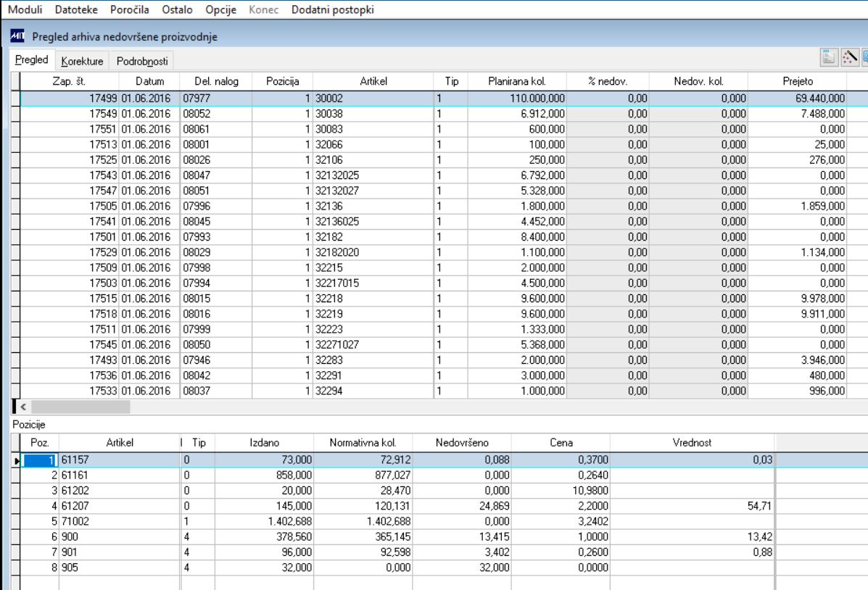
Task: Sort by the Planirana kol. column header
Action: 517,81
